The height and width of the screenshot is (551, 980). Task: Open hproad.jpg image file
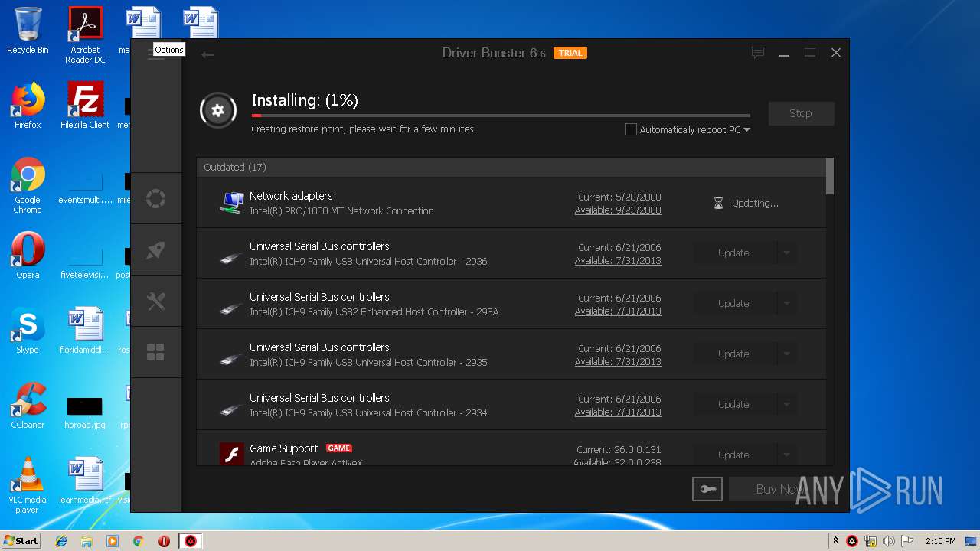pos(85,413)
